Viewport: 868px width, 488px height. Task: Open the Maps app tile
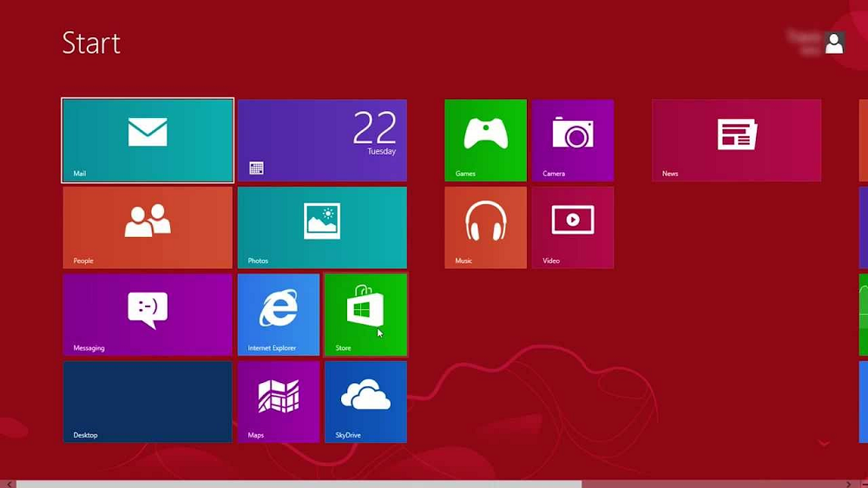[x=279, y=402]
